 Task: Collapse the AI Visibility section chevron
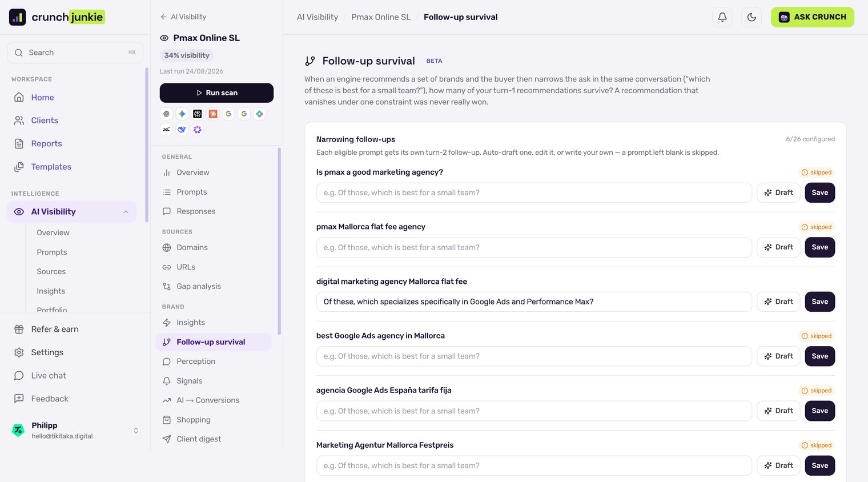click(126, 212)
